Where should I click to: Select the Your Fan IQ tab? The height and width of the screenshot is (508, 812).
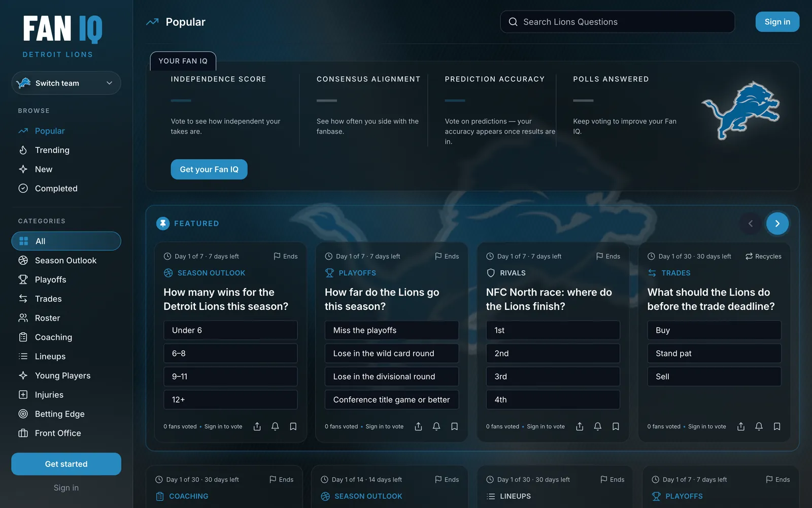coord(183,61)
